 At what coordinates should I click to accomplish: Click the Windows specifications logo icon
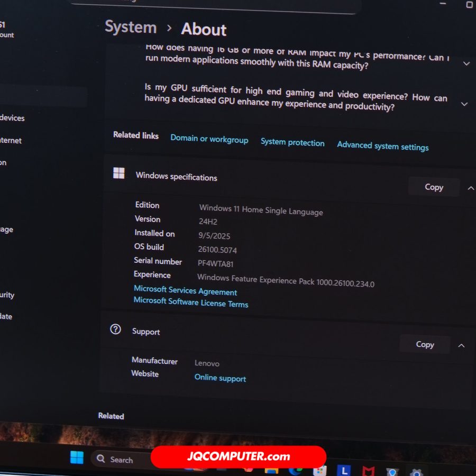(118, 173)
